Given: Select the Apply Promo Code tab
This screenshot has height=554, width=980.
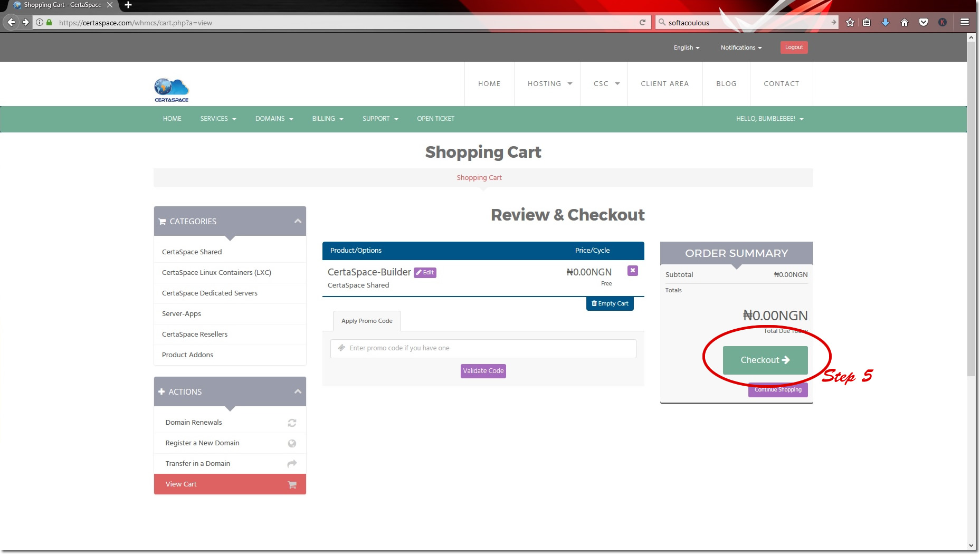Looking at the screenshot, I should point(367,321).
